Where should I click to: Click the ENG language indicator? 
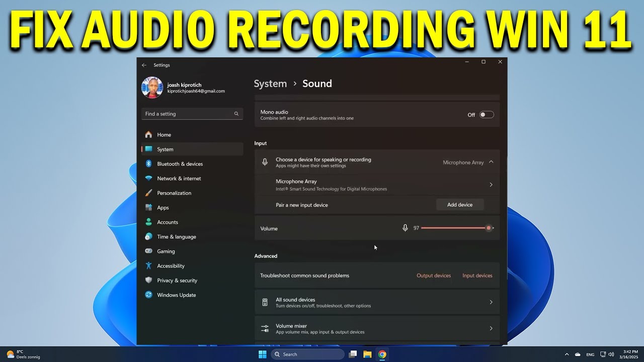coord(590,354)
